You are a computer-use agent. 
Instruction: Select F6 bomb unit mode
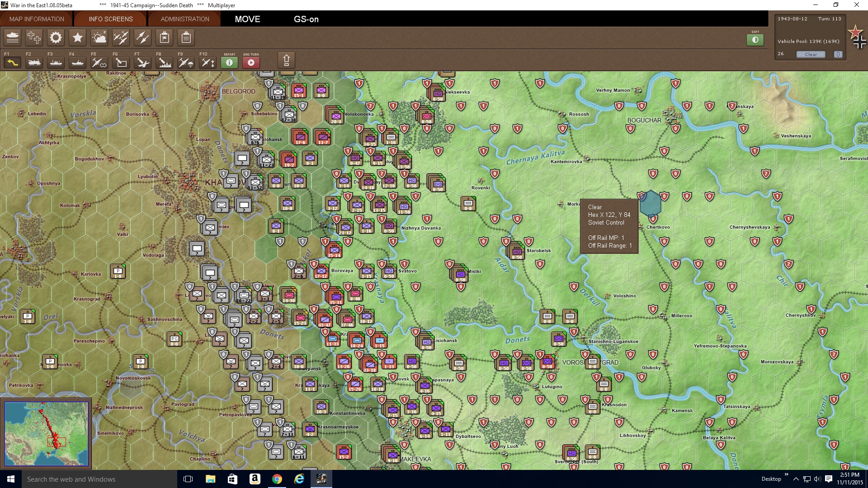(121, 62)
